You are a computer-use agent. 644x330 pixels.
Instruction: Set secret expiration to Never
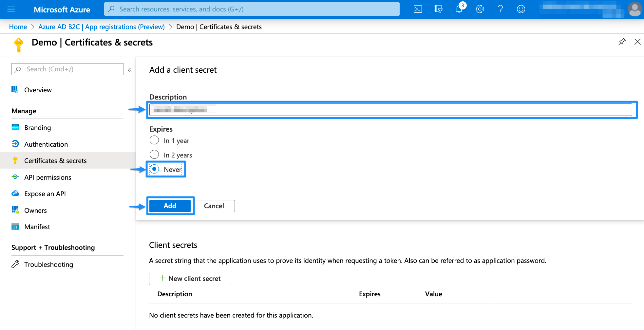pyautogui.click(x=154, y=169)
